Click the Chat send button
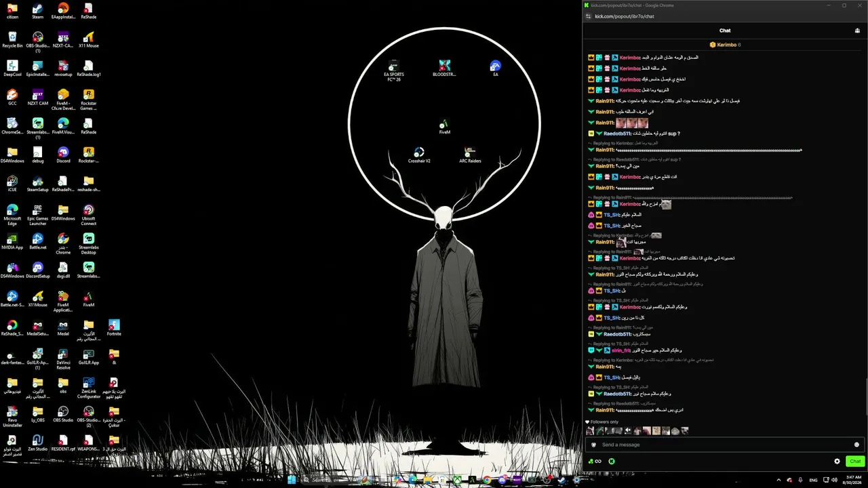The height and width of the screenshot is (488, 868). 855,462
